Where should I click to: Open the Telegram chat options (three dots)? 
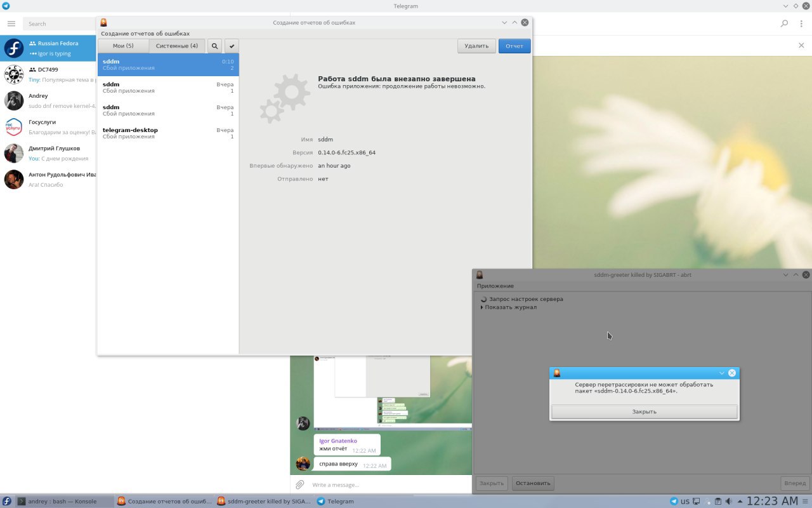(802, 23)
